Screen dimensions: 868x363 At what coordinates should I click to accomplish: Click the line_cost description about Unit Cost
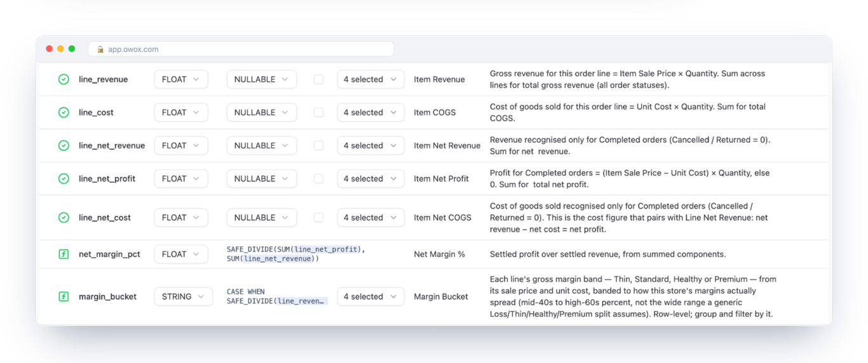point(627,112)
